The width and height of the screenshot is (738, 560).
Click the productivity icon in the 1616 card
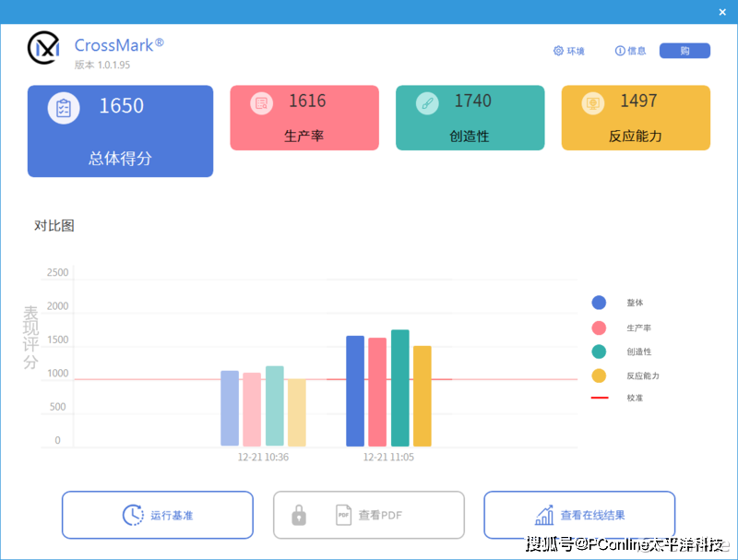click(262, 103)
